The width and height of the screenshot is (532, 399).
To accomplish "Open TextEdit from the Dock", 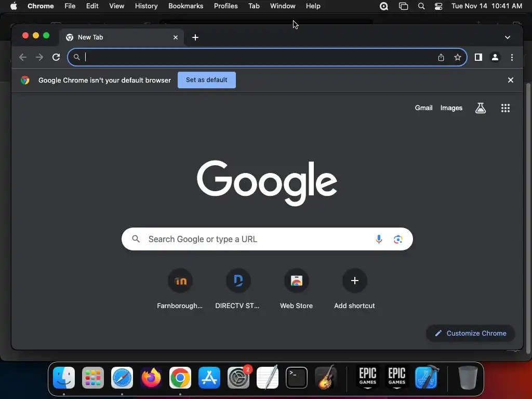I will click(x=268, y=378).
